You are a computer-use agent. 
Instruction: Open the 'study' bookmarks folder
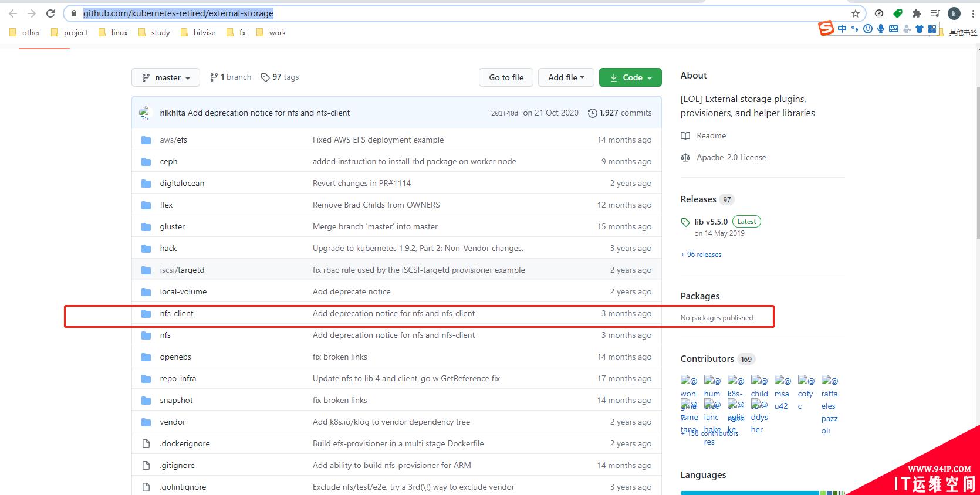coord(154,32)
